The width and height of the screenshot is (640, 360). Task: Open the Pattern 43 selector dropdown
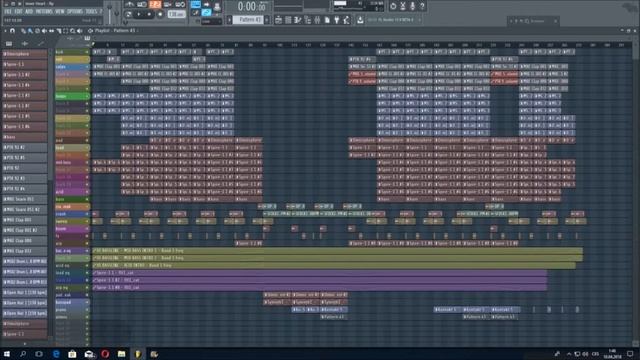(x=249, y=20)
